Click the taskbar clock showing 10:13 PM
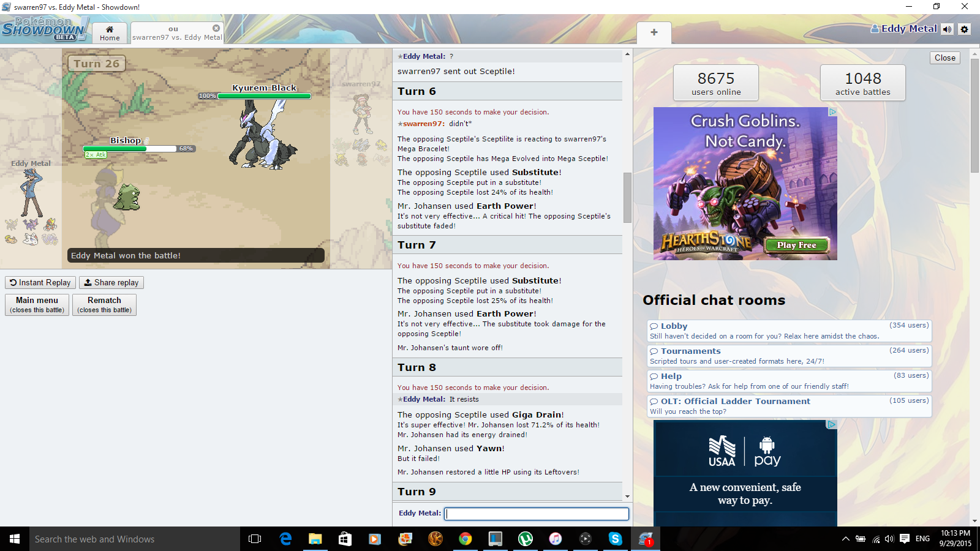The width and height of the screenshot is (980, 551). [956, 539]
